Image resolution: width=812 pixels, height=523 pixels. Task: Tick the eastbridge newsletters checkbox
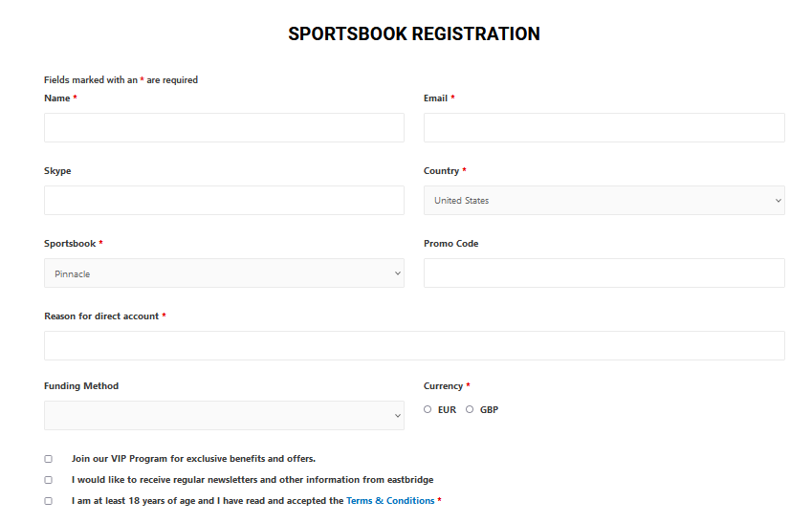[x=49, y=480]
